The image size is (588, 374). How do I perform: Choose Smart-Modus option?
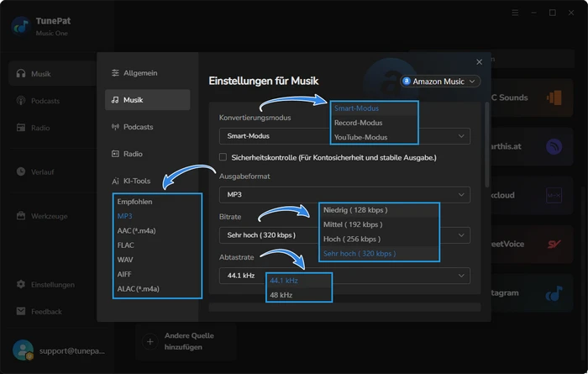374,108
